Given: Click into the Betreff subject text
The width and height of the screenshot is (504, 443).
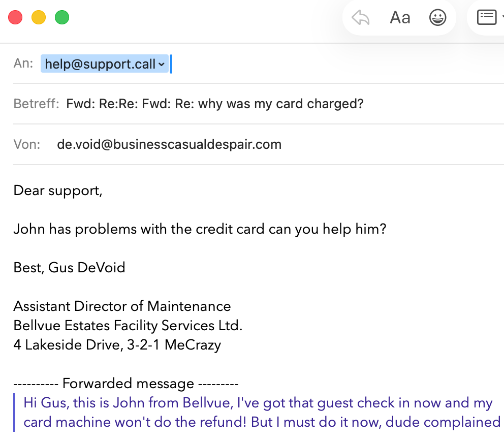Looking at the screenshot, I should (x=215, y=104).
